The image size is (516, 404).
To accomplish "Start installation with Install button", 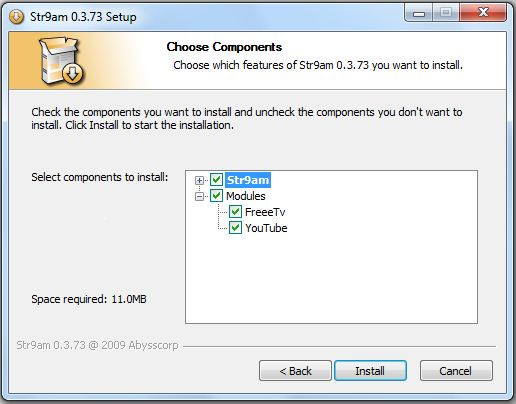I will point(370,370).
